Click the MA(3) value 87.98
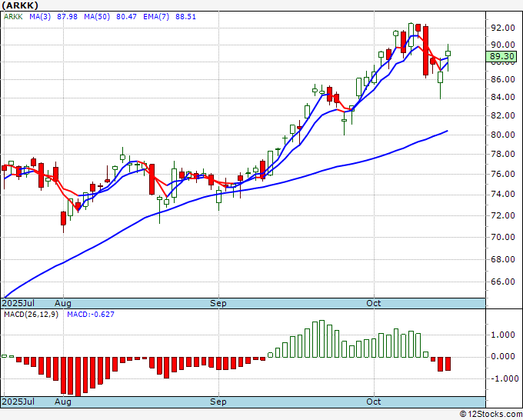Viewport: 523px width, 420px height. pos(67,17)
